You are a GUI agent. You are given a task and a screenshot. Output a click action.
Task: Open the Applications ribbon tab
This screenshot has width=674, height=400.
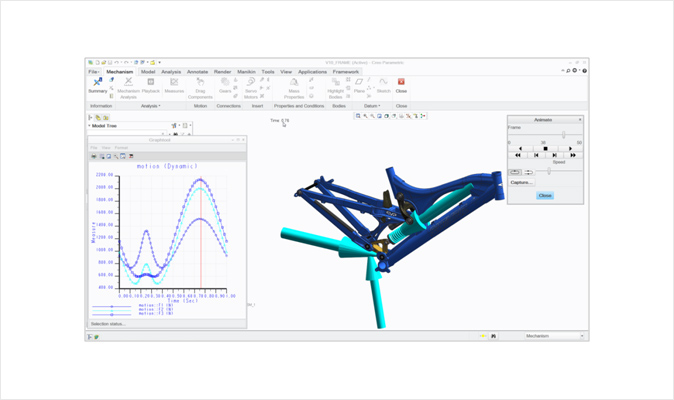(x=312, y=72)
